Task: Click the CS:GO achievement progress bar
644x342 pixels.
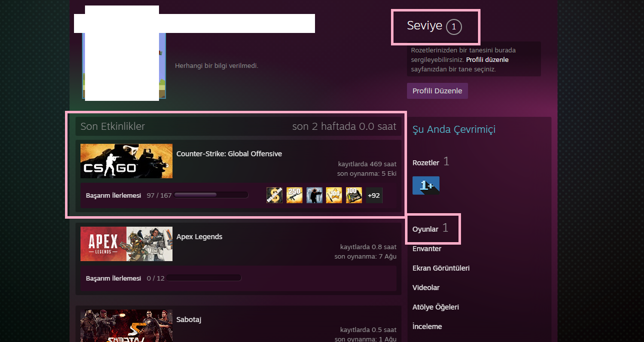Action: click(211, 195)
